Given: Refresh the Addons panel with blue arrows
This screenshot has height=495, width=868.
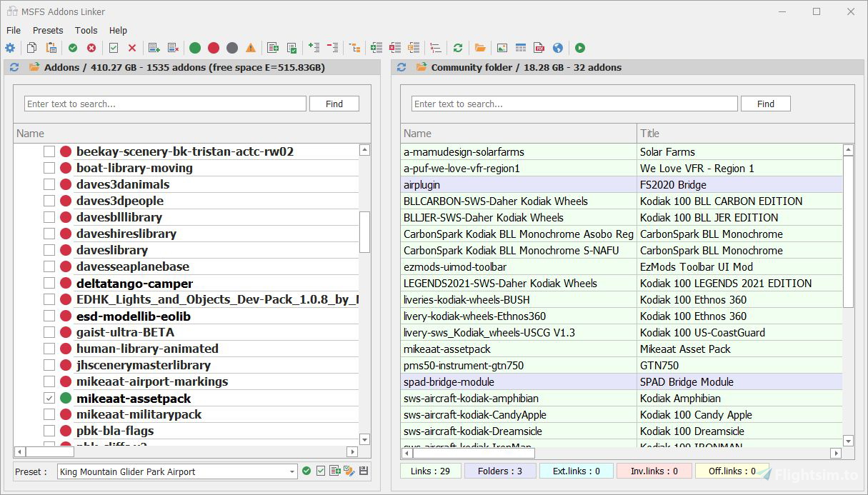Looking at the screenshot, I should (14, 67).
